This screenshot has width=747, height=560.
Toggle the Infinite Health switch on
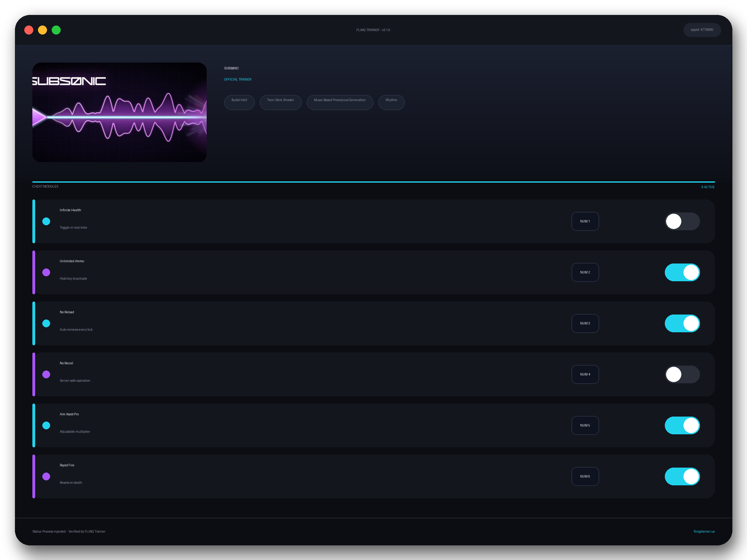pos(682,222)
